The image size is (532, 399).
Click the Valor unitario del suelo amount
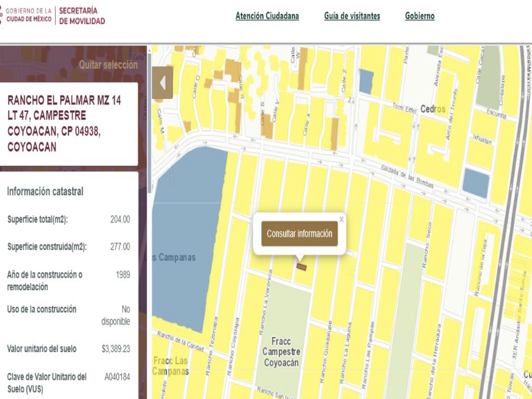(x=115, y=348)
